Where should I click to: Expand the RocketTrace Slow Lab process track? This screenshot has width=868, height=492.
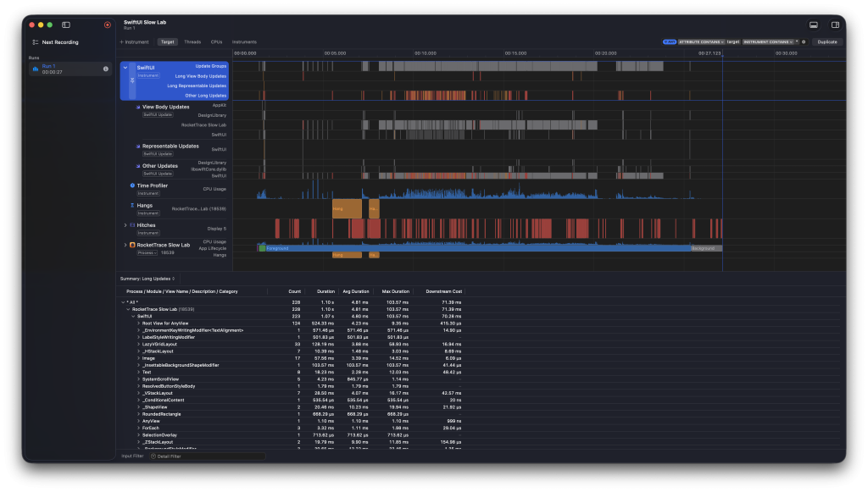pos(125,245)
